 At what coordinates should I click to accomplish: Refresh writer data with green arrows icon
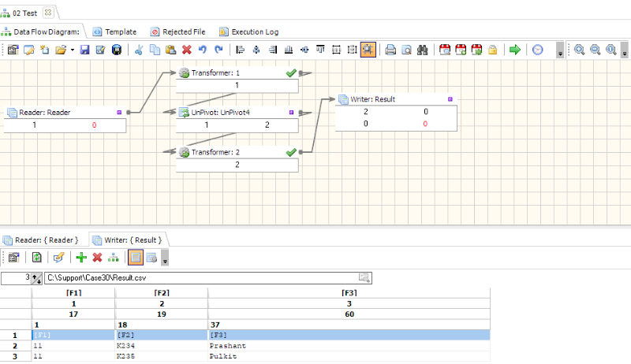(36, 258)
